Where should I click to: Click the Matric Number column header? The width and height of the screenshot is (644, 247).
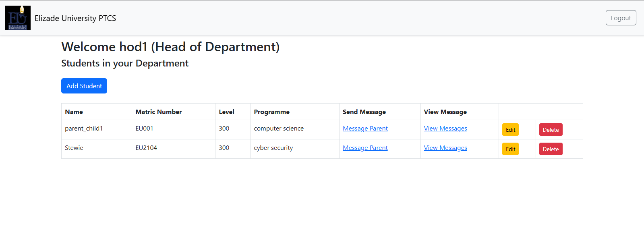coord(159,112)
